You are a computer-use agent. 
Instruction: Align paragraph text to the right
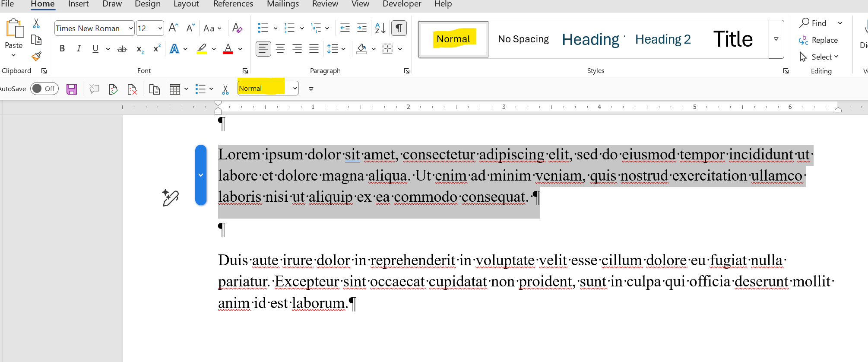click(297, 49)
